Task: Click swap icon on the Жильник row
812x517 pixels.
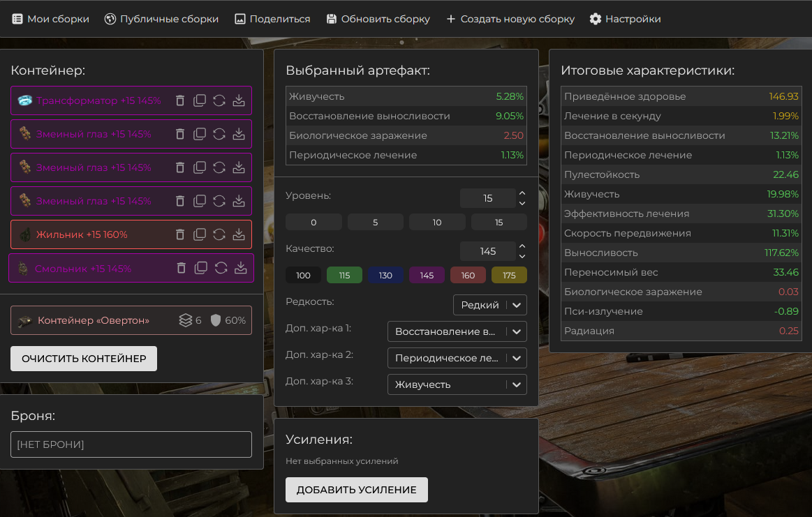Action: [x=219, y=234]
